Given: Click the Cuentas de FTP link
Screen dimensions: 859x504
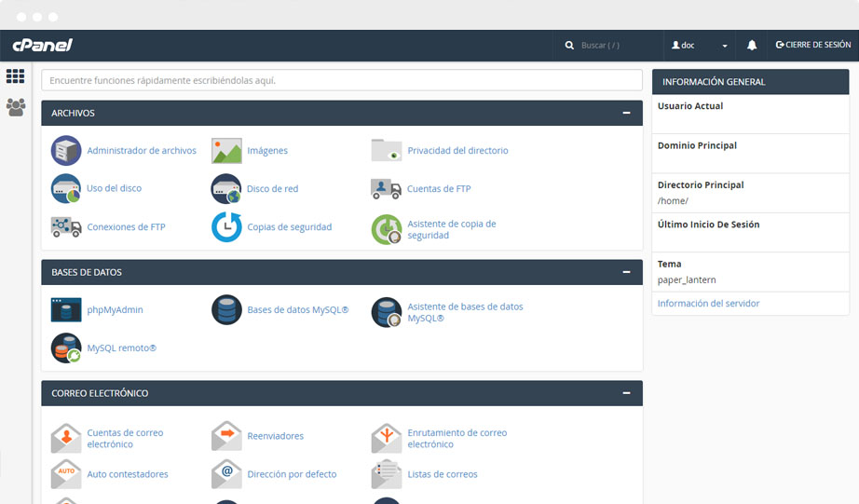Looking at the screenshot, I should coord(439,189).
